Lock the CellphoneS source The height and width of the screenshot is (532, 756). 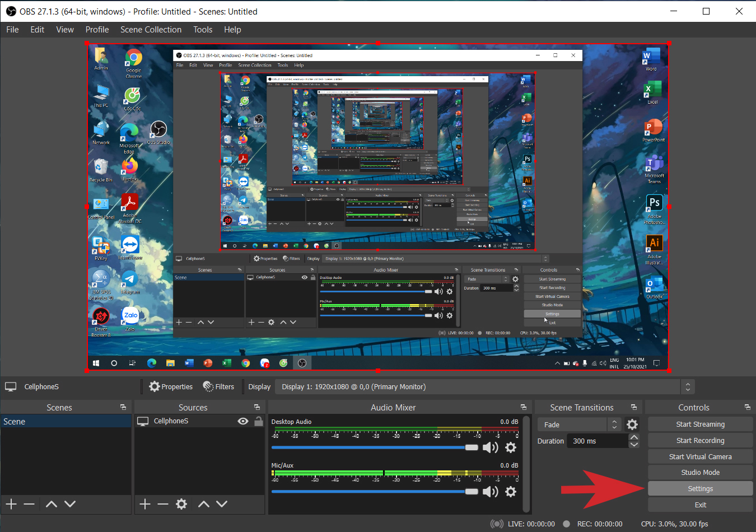(x=258, y=421)
